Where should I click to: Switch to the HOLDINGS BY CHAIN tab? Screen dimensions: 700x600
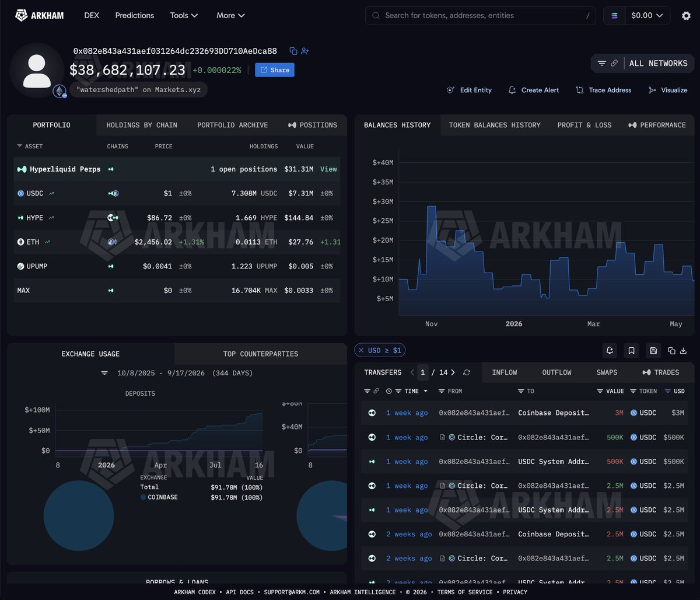point(142,125)
